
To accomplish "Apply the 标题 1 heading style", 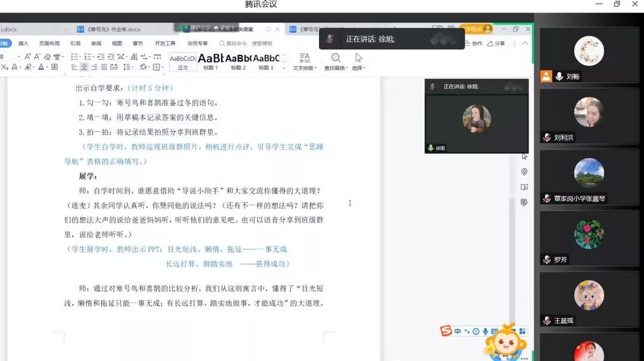I will click(210, 62).
